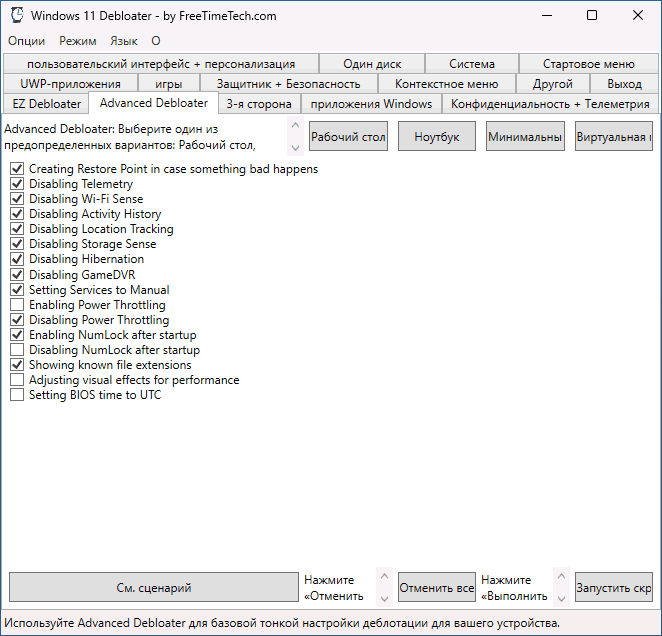Switch to Защитник + Безопасность tab
The height and width of the screenshot is (636, 662).
click(x=288, y=84)
